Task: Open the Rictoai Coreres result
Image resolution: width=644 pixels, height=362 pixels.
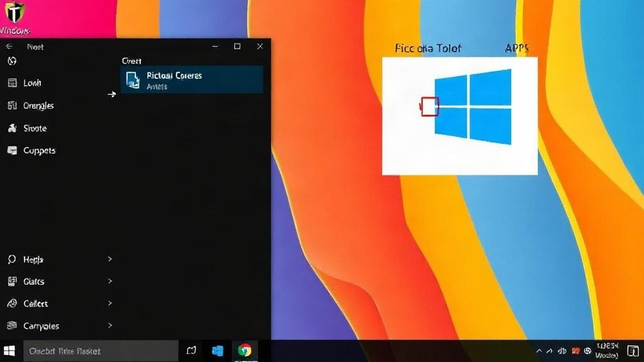Action: (192, 80)
